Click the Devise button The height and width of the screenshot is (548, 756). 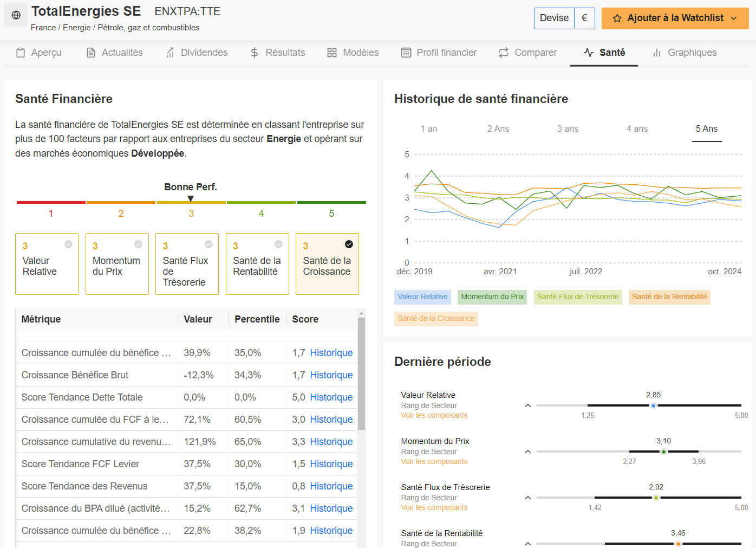554,18
